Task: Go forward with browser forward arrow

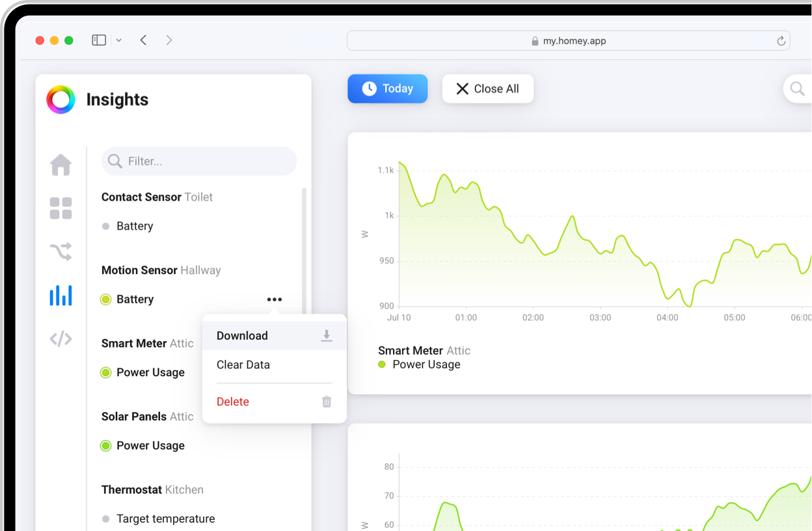Action: pyautogui.click(x=169, y=40)
